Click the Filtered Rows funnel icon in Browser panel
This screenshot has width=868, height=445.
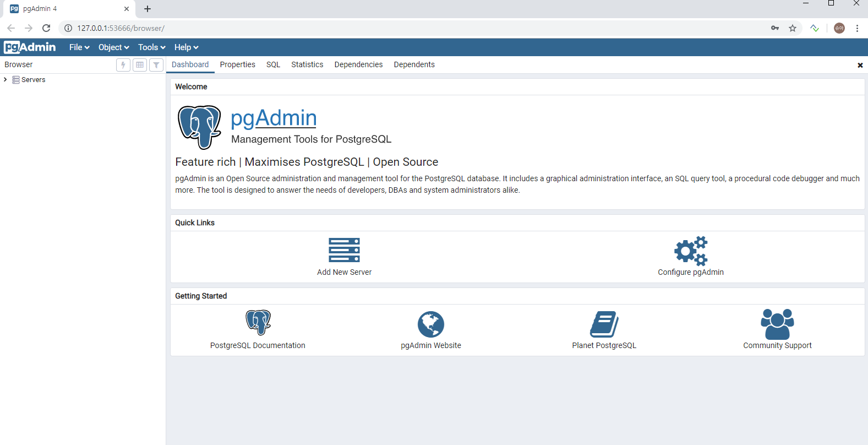pyautogui.click(x=156, y=65)
